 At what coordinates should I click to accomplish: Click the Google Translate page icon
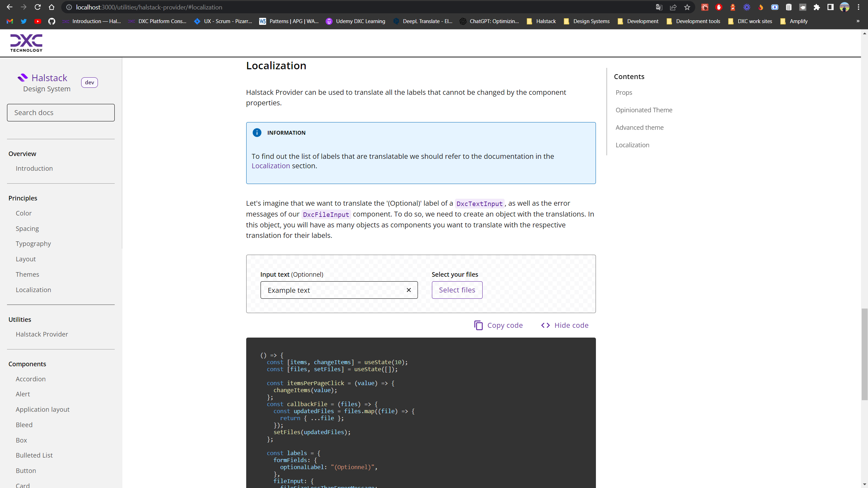tap(659, 7)
